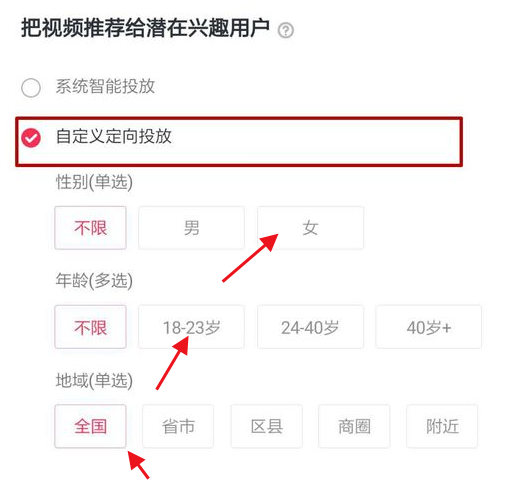Choose gender 男 option

(x=191, y=228)
